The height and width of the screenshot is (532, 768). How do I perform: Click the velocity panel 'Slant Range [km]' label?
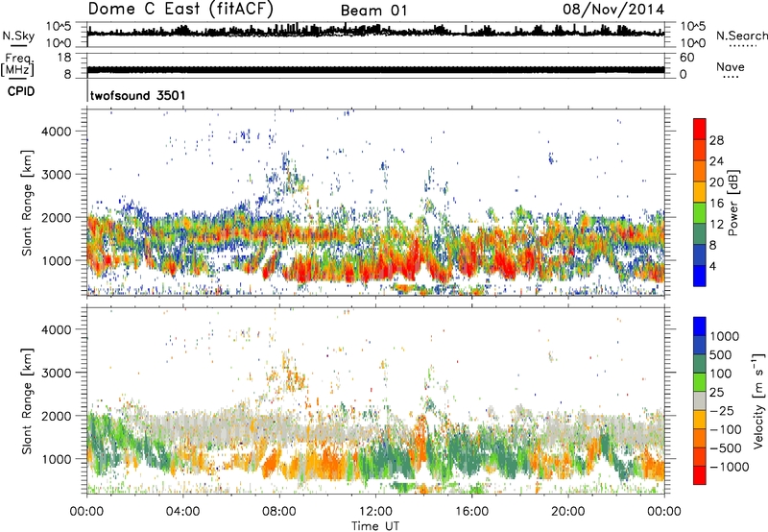27,401
